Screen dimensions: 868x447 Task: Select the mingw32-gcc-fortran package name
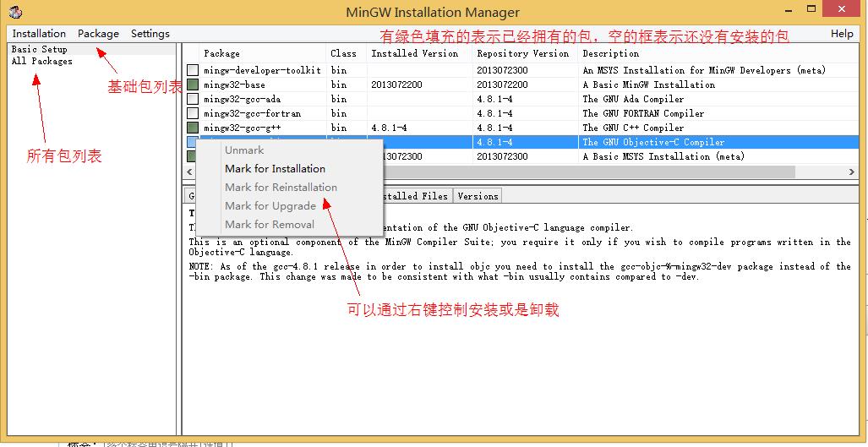pos(253,113)
